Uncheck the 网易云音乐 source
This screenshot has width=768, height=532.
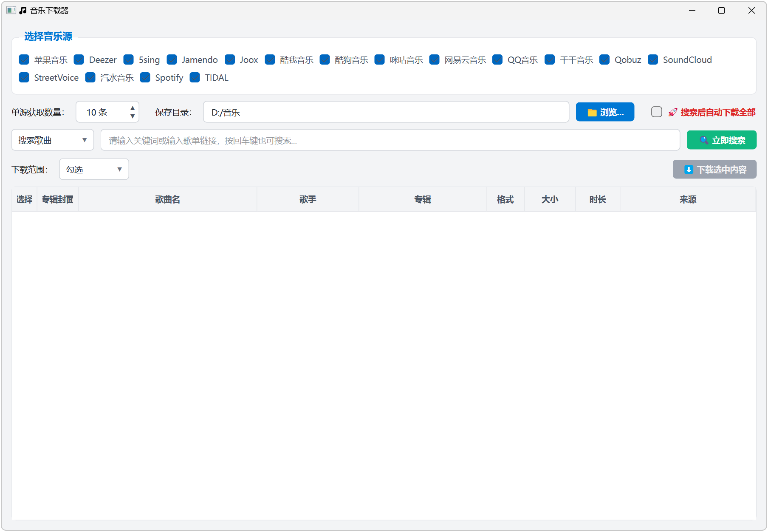(435, 60)
